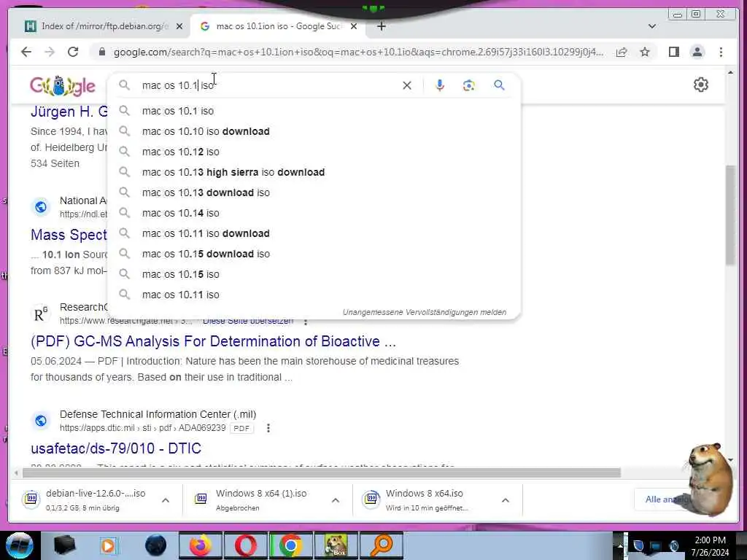Open the Windows Start menu orb

20,545
